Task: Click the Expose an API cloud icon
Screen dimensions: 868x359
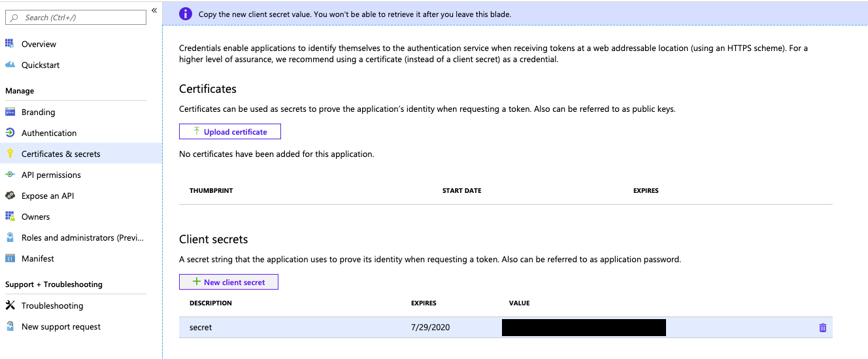Action: point(10,196)
